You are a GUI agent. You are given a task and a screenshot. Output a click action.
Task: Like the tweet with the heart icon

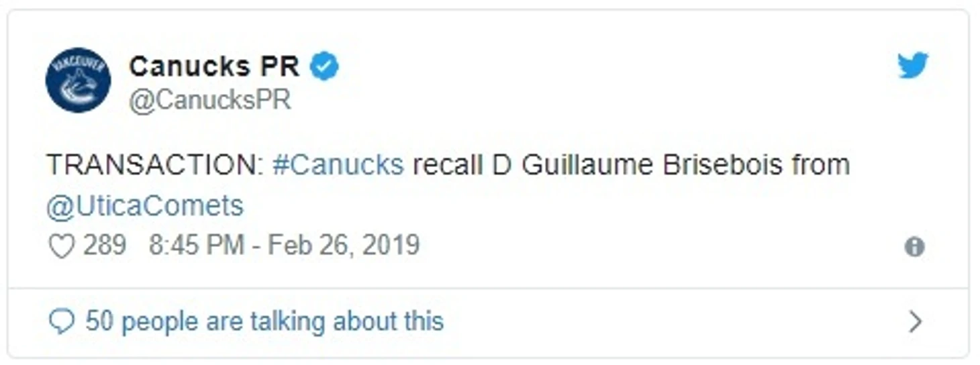(62, 246)
